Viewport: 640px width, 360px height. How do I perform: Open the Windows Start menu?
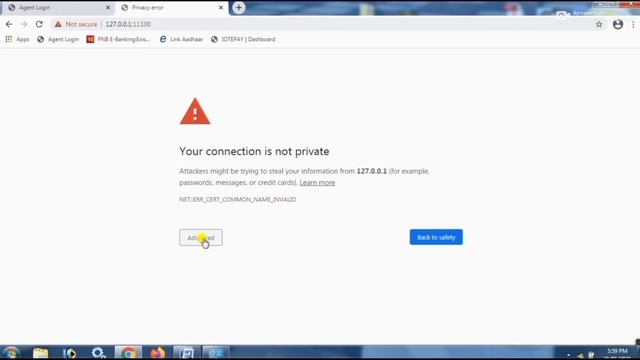click(x=11, y=353)
